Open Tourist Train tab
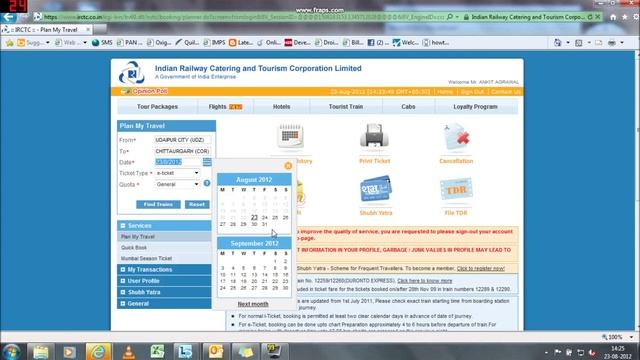Image resolution: width=640 pixels, height=360 pixels. [x=346, y=107]
